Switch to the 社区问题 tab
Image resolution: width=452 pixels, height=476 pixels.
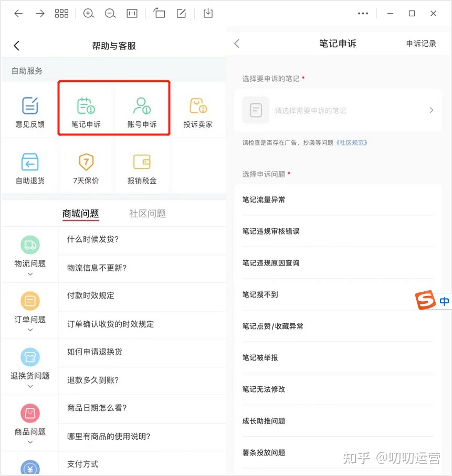pyautogui.click(x=147, y=213)
